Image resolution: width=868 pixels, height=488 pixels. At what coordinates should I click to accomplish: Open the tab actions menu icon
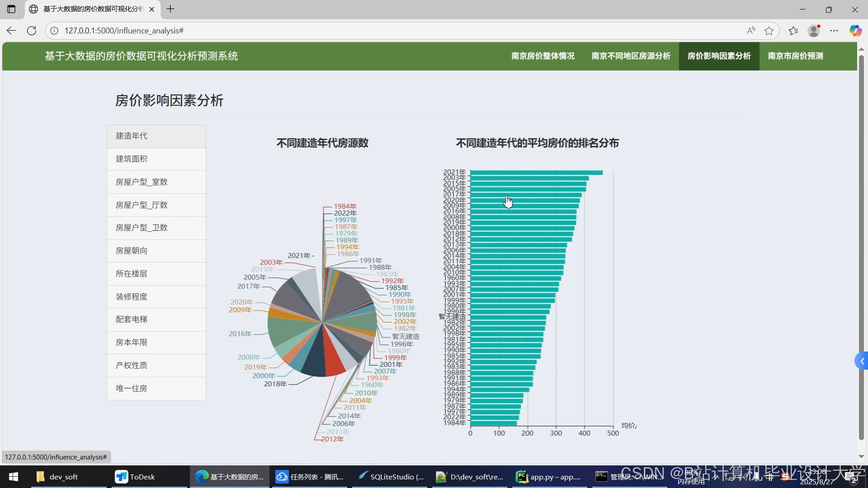pos(11,9)
